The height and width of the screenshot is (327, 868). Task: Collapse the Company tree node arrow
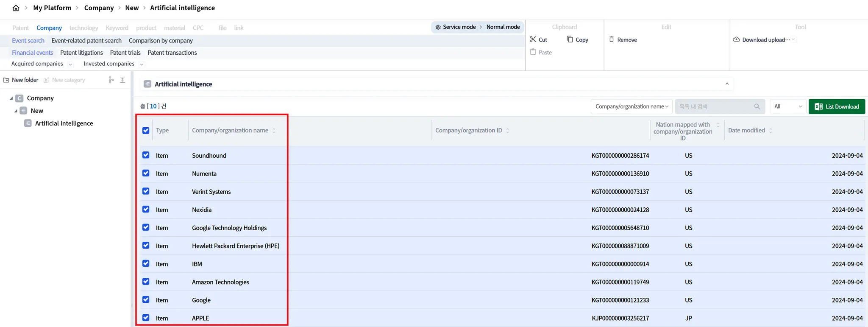point(11,98)
